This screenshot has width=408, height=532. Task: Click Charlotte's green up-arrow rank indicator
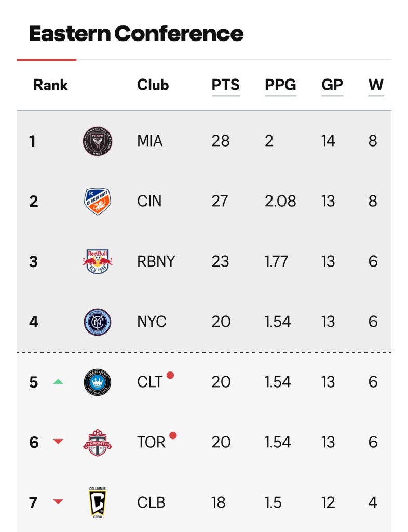click(58, 382)
